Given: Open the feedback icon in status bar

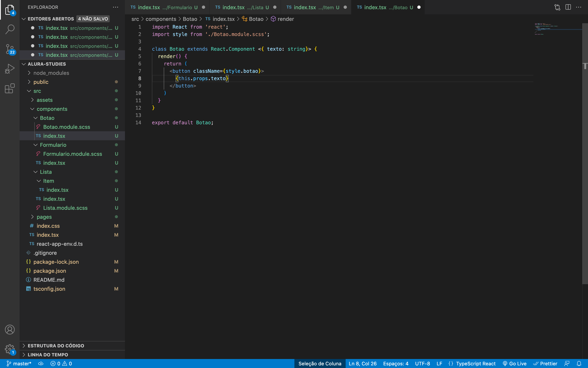Looking at the screenshot, I should 567,364.
